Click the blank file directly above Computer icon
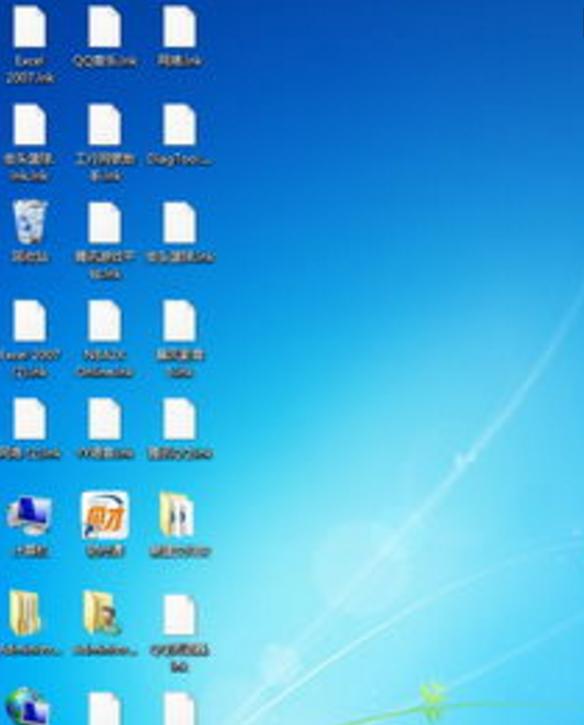This screenshot has height=725, width=584. 30,419
